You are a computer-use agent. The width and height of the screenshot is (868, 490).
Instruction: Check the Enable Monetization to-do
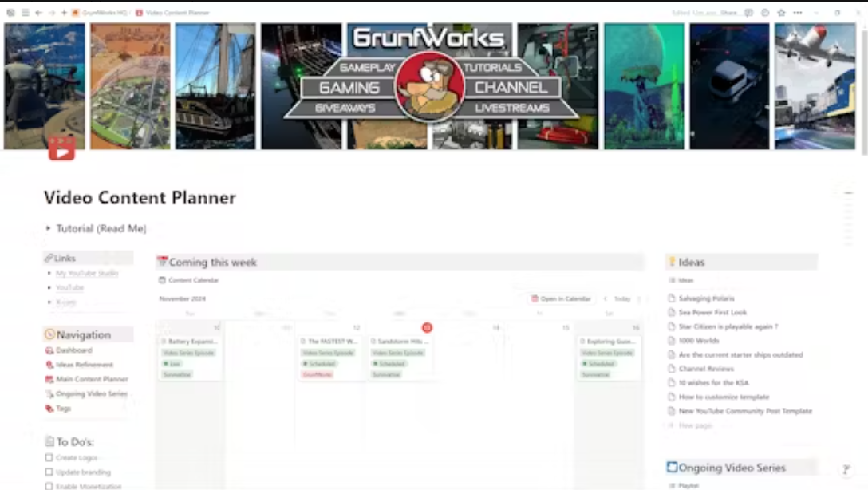pyautogui.click(x=49, y=486)
